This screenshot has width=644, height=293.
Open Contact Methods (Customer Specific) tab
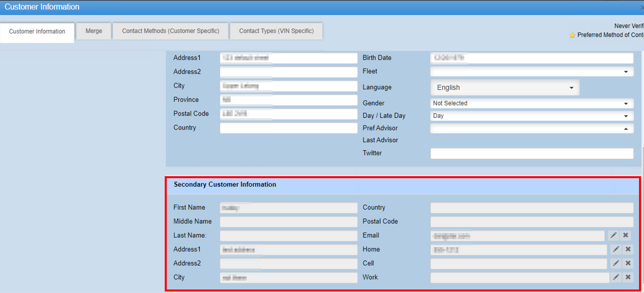click(171, 31)
